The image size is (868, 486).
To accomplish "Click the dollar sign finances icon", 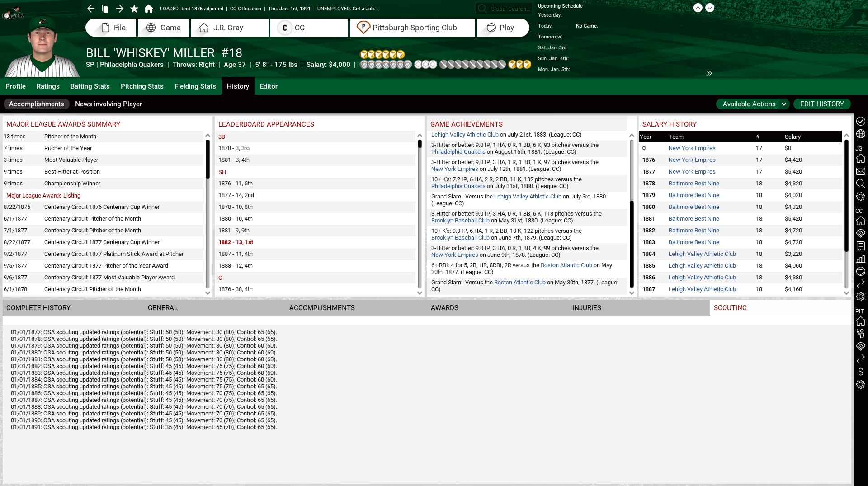I will [x=861, y=372].
